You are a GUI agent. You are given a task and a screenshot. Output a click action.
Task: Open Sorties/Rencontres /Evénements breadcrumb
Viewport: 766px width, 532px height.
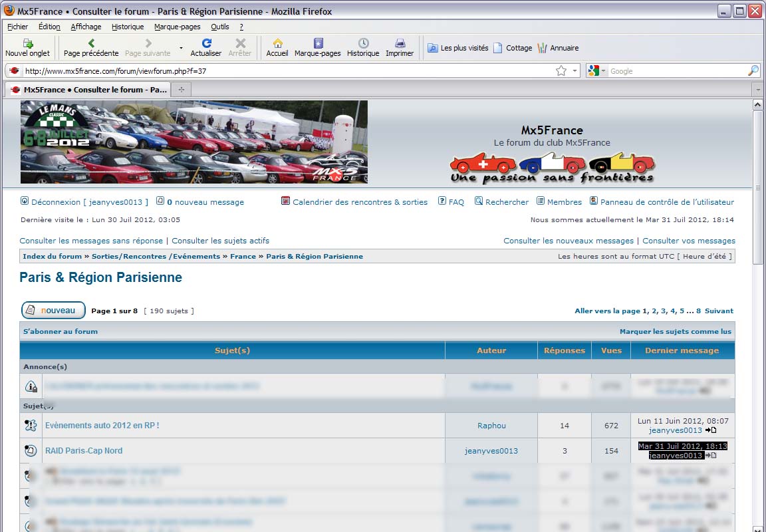click(156, 257)
